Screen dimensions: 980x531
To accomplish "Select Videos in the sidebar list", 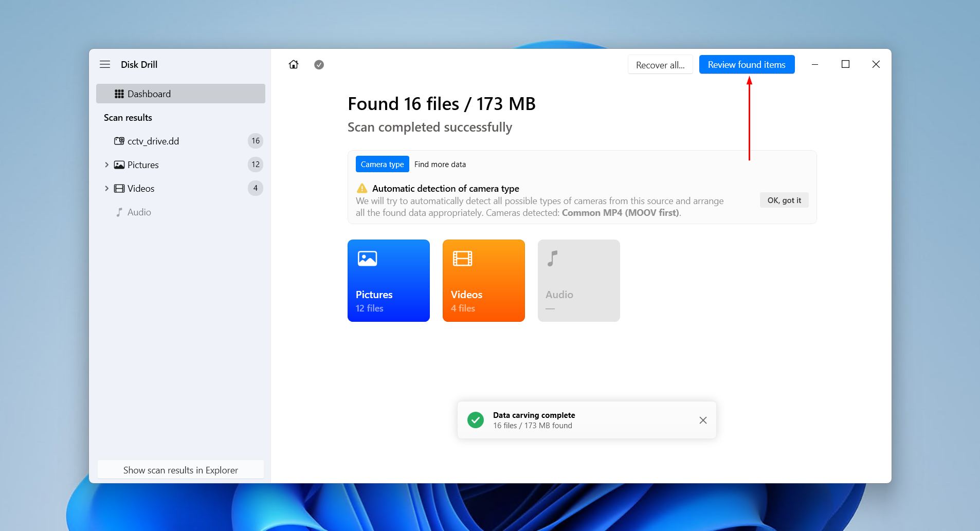I will click(180, 188).
